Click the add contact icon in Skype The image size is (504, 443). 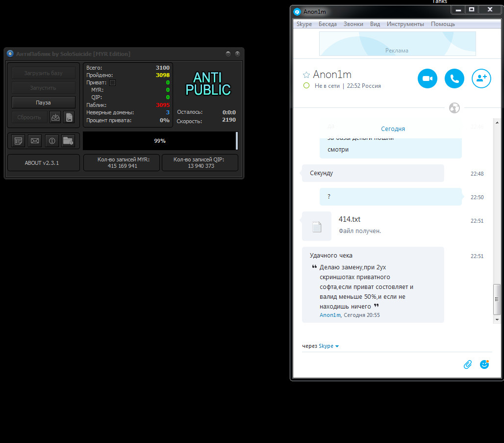(x=481, y=78)
